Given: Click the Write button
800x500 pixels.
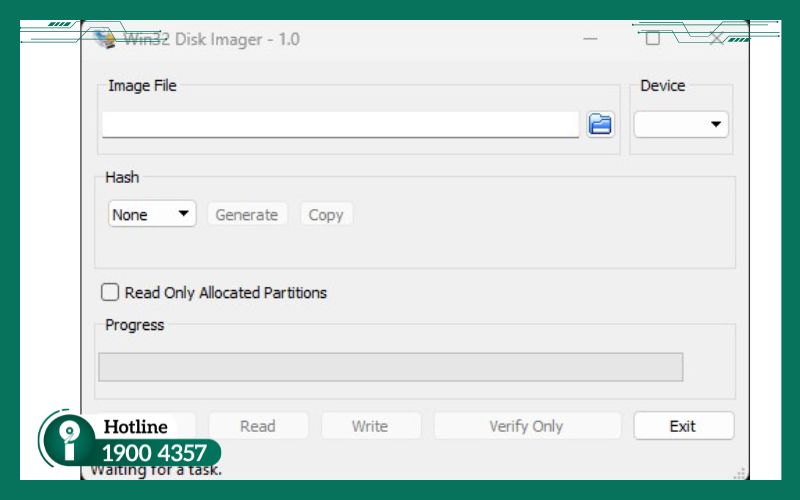Looking at the screenshot, I should pyautogui.click(x=370, y=426).
